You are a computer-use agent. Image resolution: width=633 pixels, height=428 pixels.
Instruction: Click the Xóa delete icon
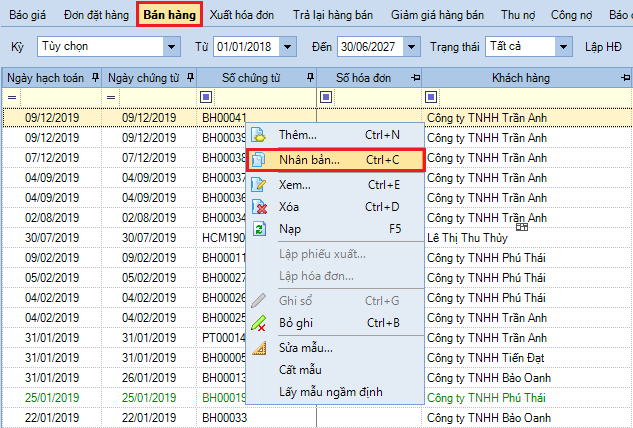[259, 207]
